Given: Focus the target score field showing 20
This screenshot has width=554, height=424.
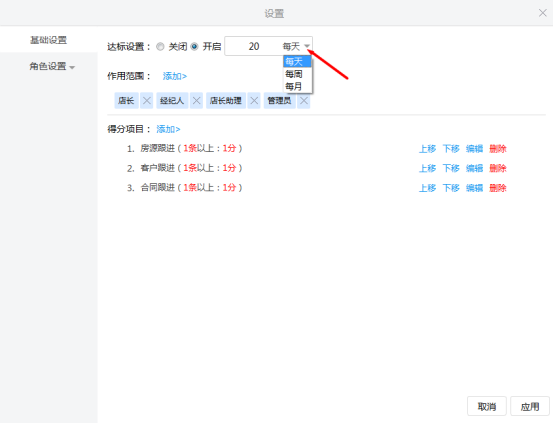Looking at the screenshot, I should click(254, 46).
